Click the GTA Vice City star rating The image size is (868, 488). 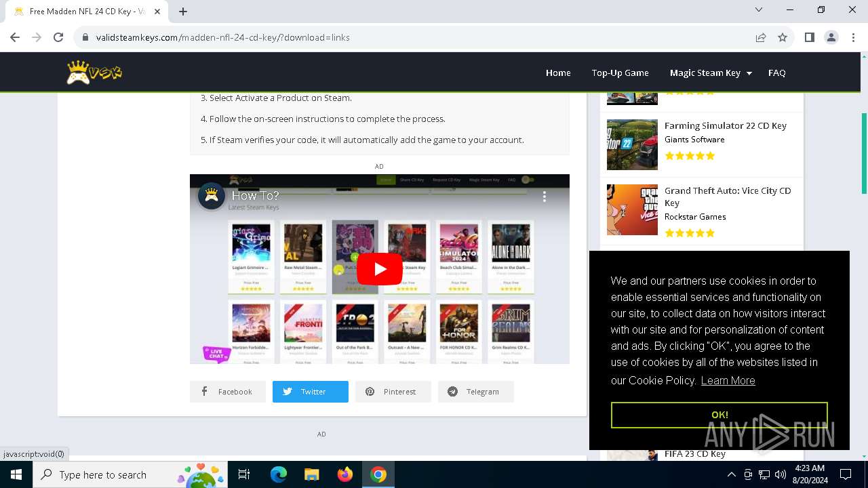(690, 233)
